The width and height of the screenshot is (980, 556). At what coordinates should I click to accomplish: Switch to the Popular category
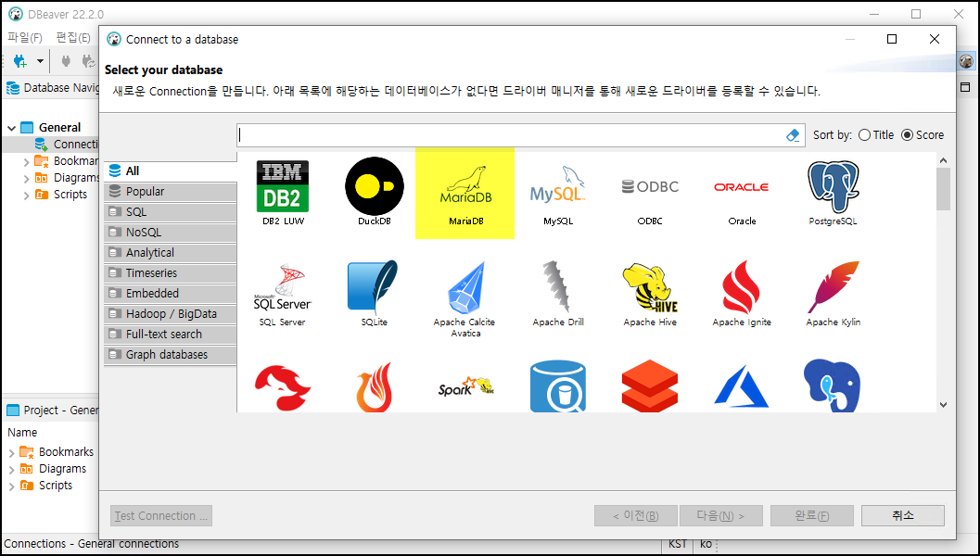tap(170, 192)
